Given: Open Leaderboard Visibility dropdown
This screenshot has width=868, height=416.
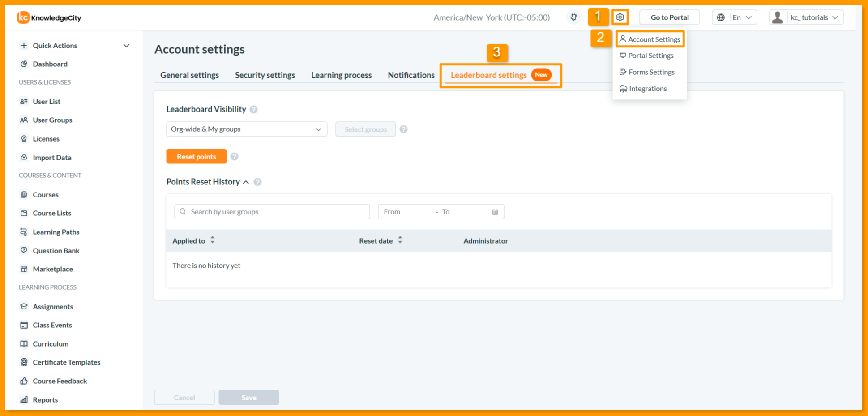Looking at the screenshot, I should 247,129.
